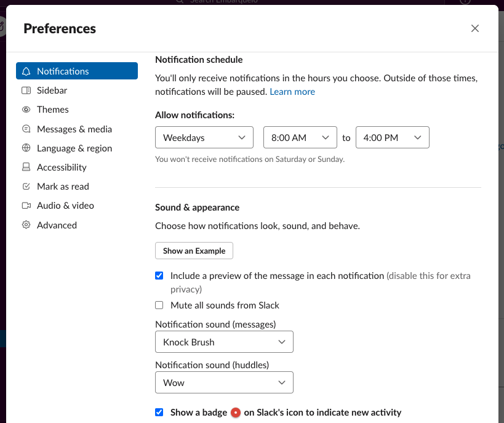Go to Advanced preferences
Screen dimensions: 504x423
(77, 225)
